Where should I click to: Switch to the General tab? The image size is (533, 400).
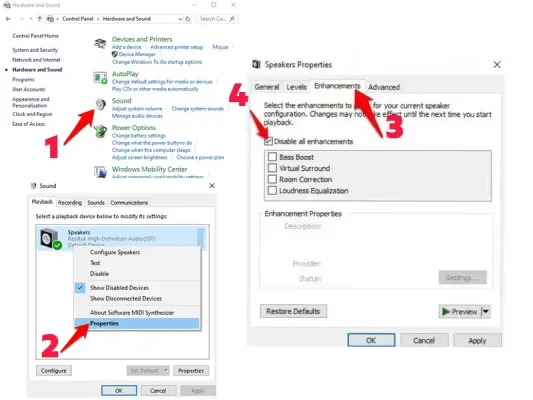(x=267, y=87)
